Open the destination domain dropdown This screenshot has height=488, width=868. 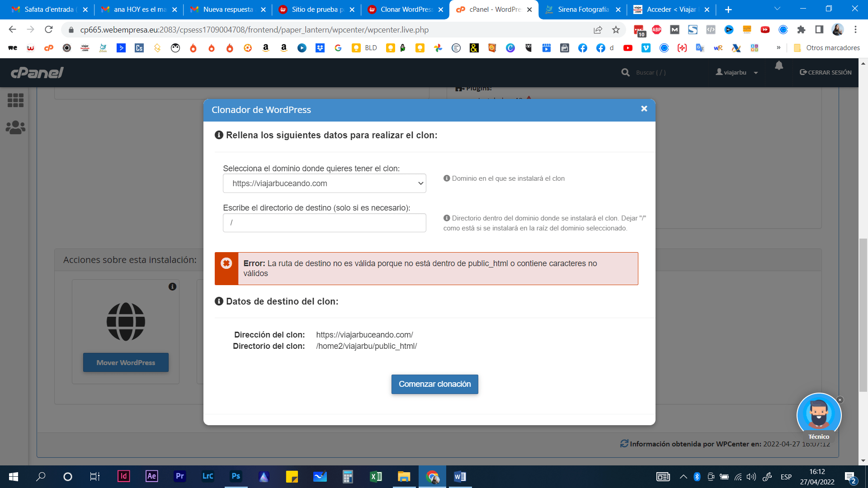click(324, 183)
